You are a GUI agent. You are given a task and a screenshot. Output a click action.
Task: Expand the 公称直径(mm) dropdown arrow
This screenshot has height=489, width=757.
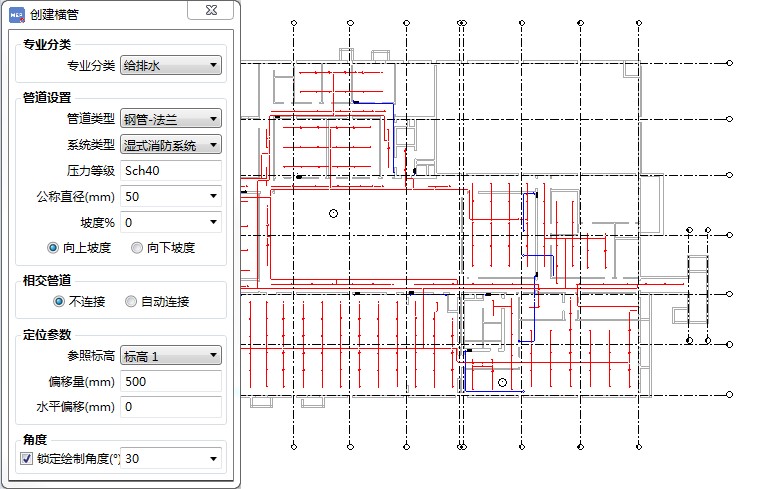(213, 196)
